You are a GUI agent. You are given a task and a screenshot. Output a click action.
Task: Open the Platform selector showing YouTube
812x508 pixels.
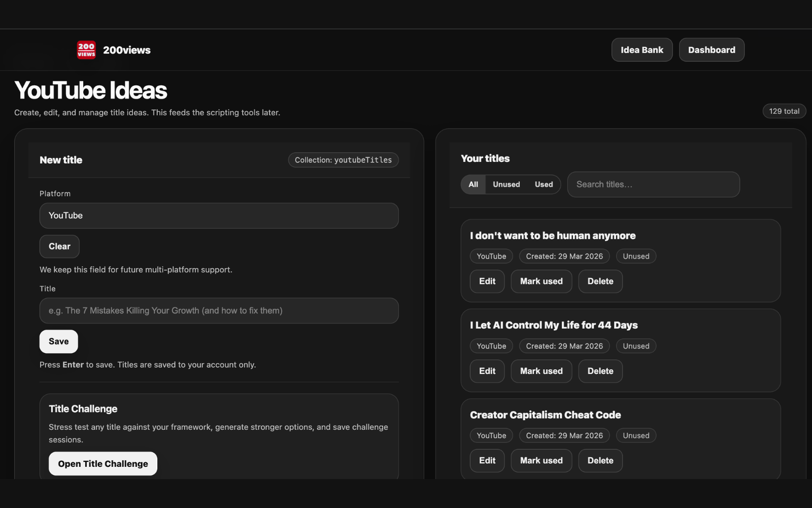(219, 215)
